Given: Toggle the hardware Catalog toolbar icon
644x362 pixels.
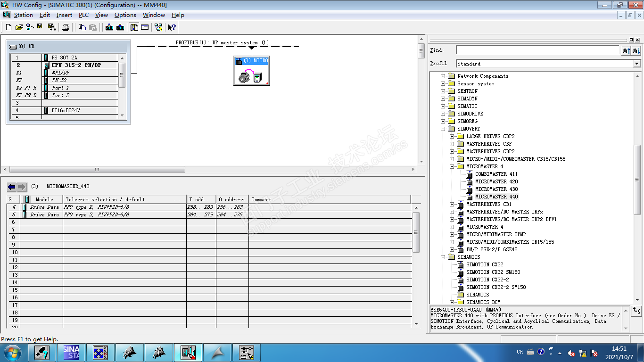Looking at the screenshot, I should (x=134, y=27).
